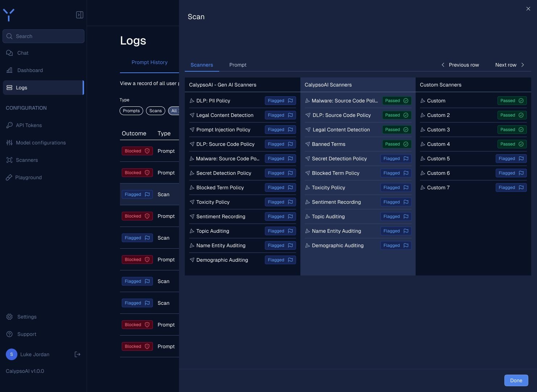Select the Scanners tab
Screen dimensions: 537x392
[202, 65]
